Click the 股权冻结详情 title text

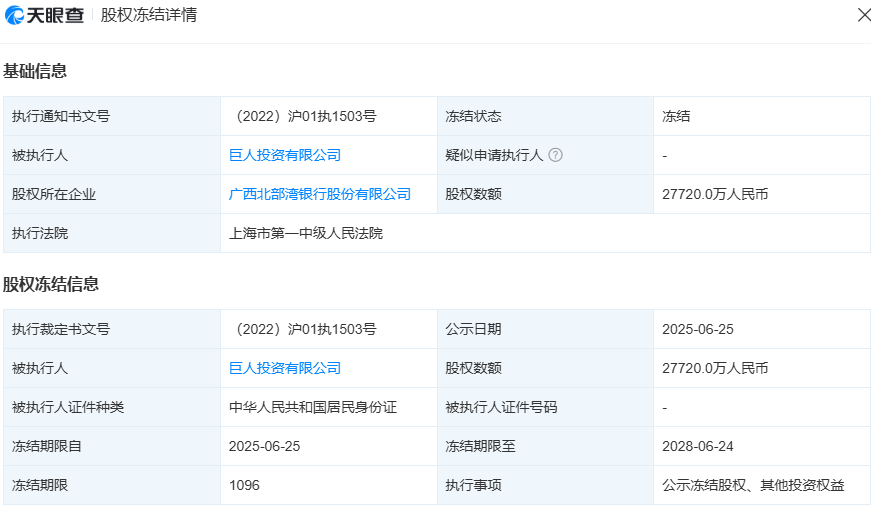click(149, 16)
